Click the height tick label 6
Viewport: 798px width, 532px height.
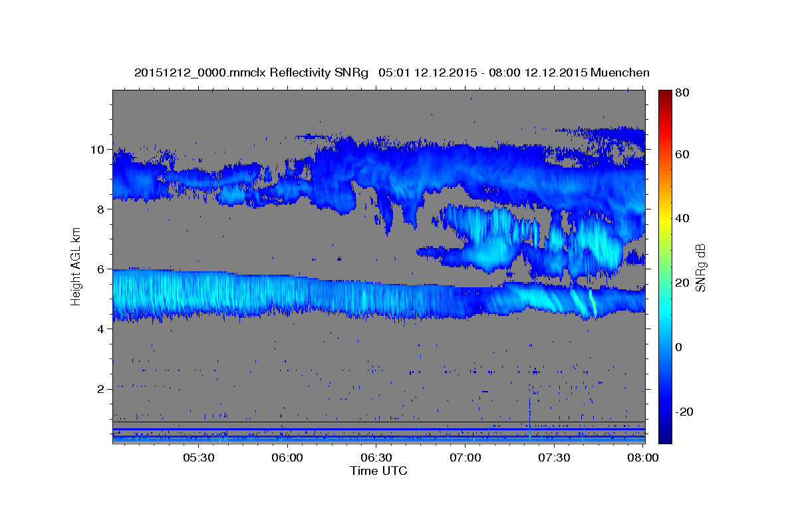coord(102,269)
